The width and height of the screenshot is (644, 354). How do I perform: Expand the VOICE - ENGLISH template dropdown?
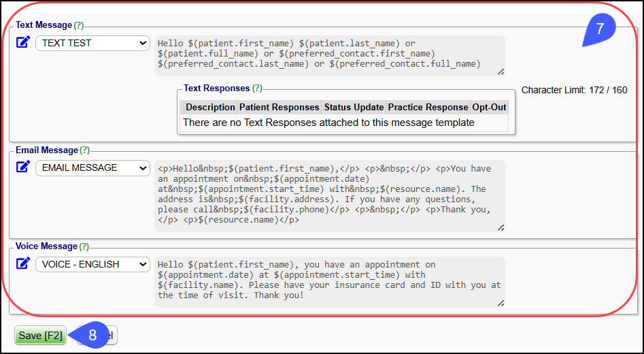(92, 264)
